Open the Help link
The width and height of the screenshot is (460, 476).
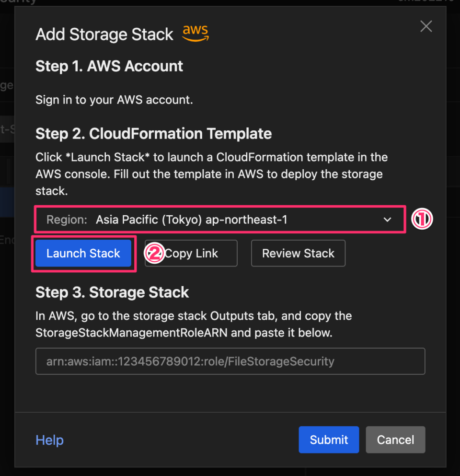[x=49, y=440]
